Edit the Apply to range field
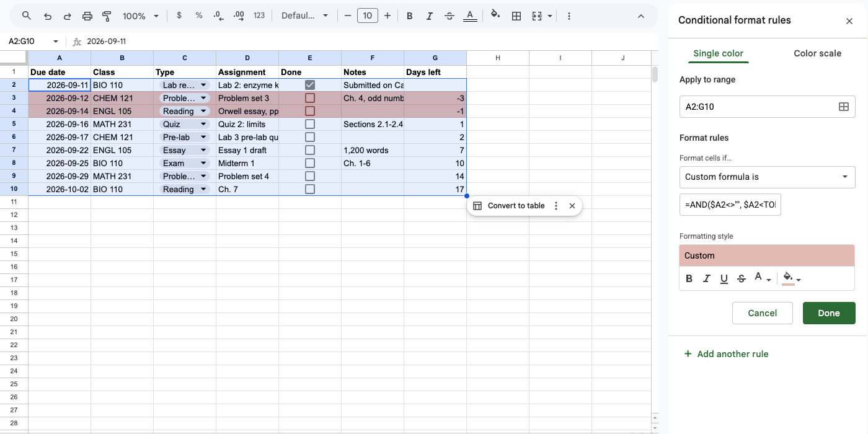The height and width of the screenshot is (434, 868). tap(758, 107)
